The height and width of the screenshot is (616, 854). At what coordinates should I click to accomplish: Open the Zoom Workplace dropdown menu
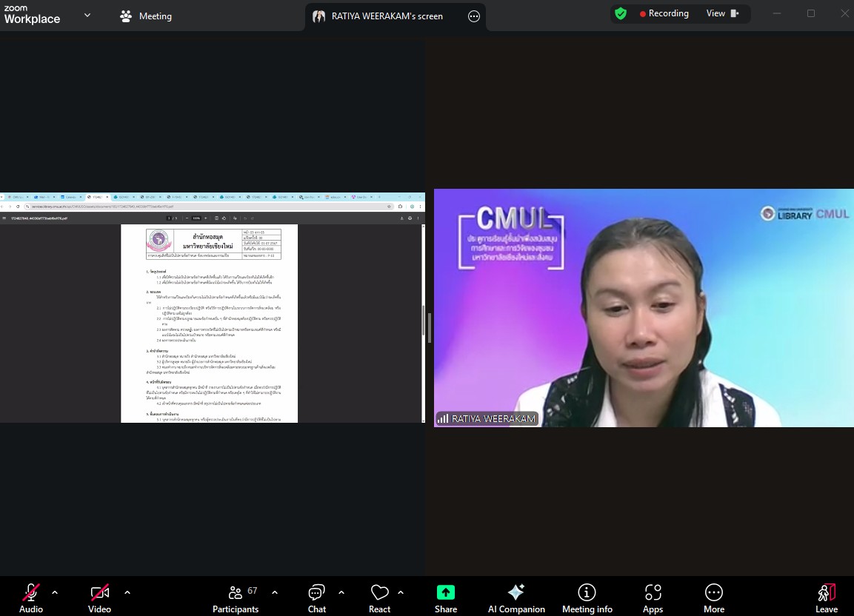click(87, 15)
